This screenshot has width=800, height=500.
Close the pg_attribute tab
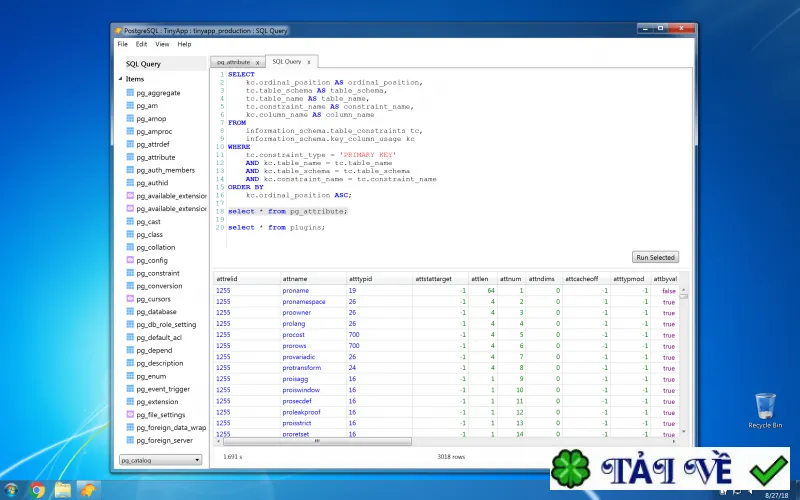[258, 62]
